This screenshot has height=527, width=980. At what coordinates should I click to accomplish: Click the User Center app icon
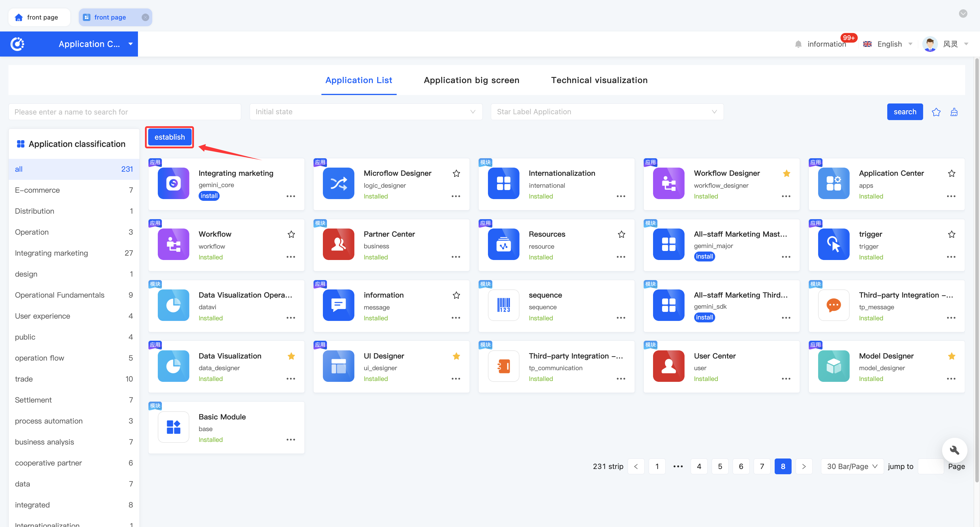668,366
